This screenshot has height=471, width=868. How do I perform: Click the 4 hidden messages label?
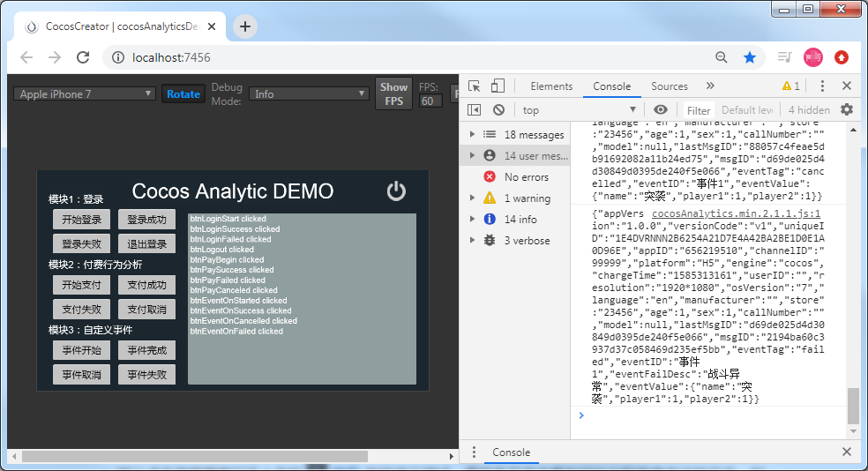(x=809, y=109)
